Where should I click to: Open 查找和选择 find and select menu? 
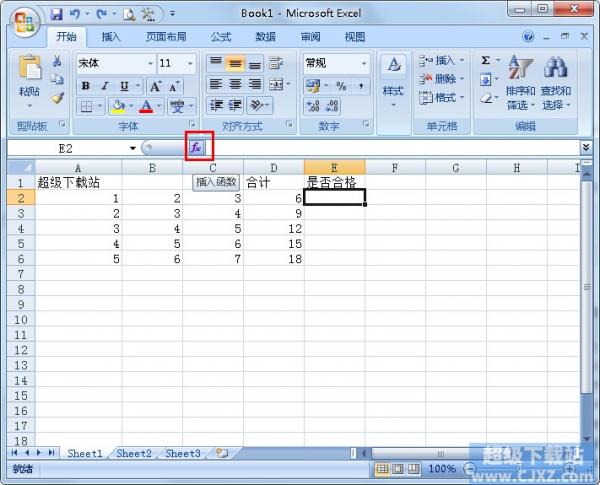pos(556,82)
